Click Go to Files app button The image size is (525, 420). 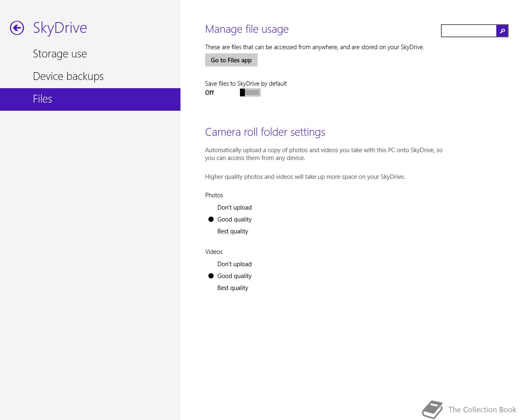[x=231, y=60]
